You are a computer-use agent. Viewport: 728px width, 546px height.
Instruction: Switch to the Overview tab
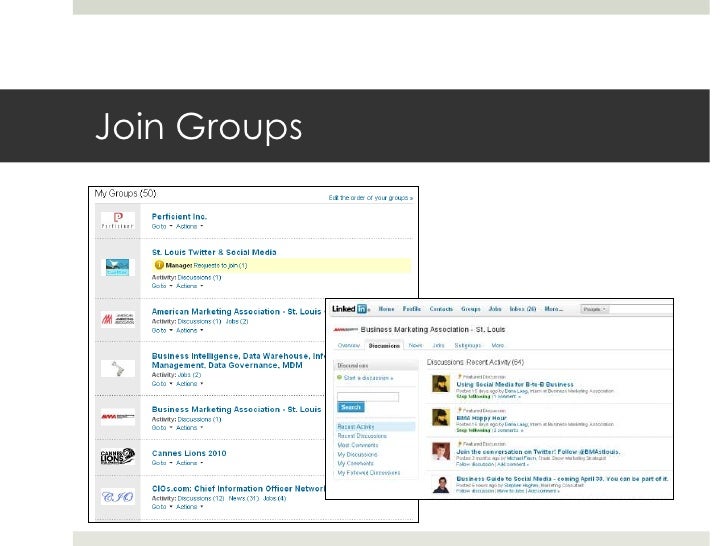tap(349, 345)
